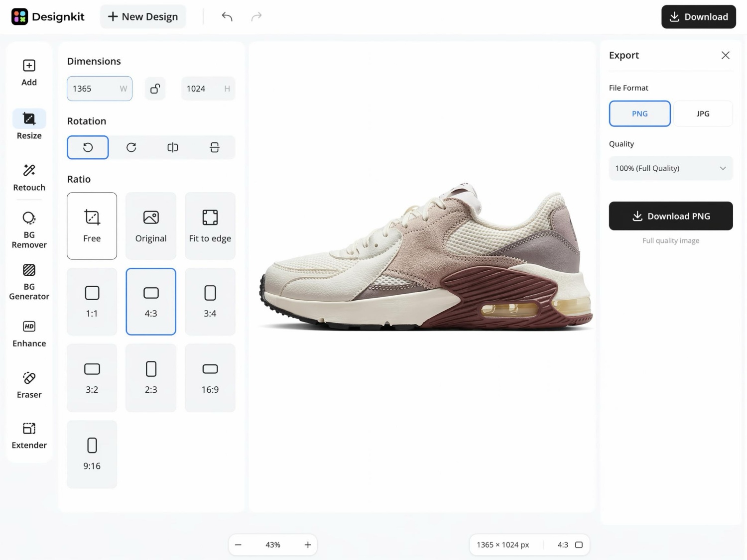Switch to the Resize panel
Screen dimensions: 747x560
(x=29, y=125)
